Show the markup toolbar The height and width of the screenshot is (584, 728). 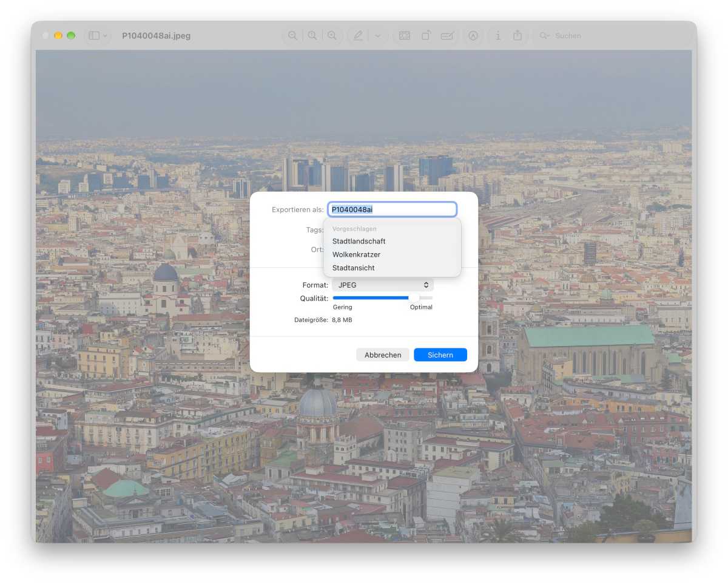473,36
